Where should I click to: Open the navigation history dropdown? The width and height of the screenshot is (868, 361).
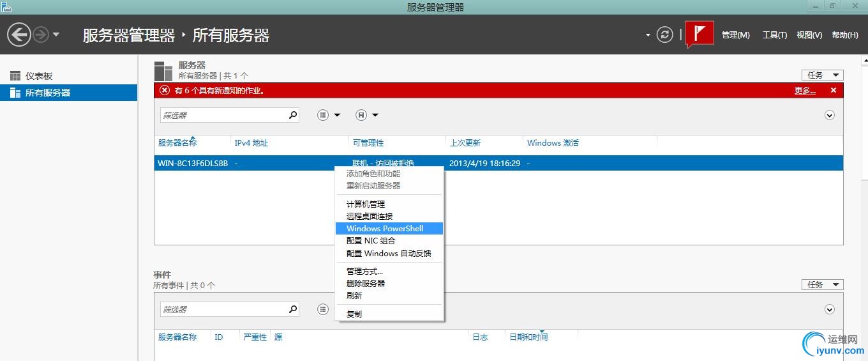coord(56,35)
